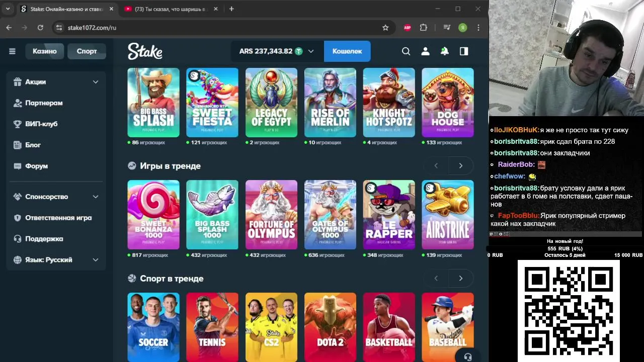View site information icon in address bar
Screen dimensions: 644x362
[59, 28]
